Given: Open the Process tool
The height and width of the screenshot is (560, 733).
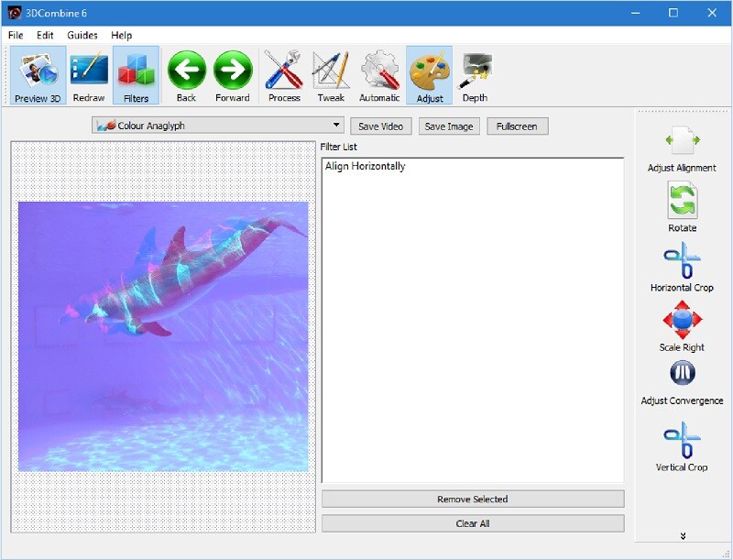Looking at the screenshot, I should [284, 73].
